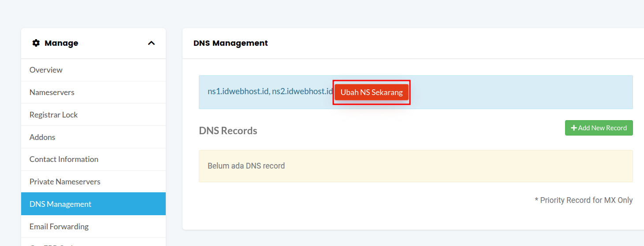Click the plus icon on Add New Record
The height and width of the screenshot is (246, 644).
pos(574,128)
